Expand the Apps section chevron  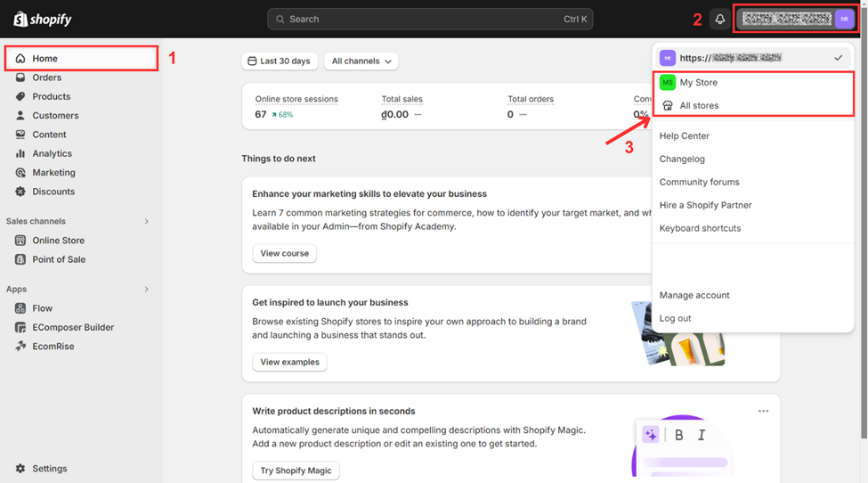tap(147, 289)
